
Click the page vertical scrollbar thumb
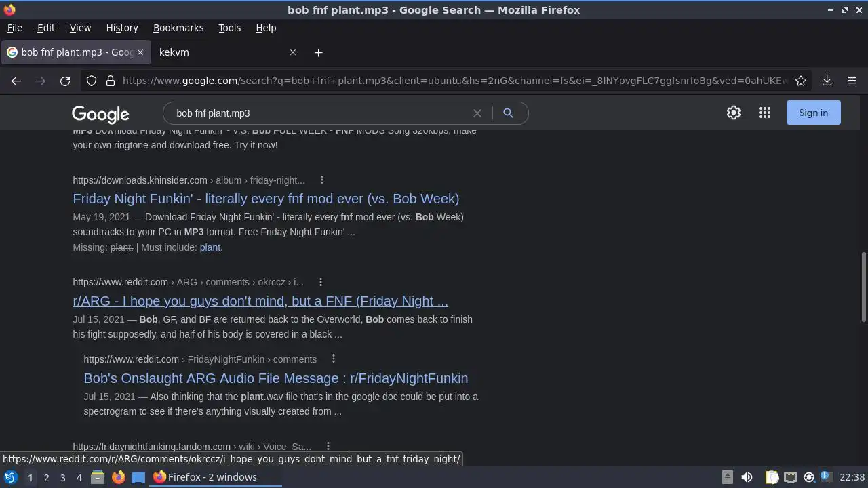[863, 287]
